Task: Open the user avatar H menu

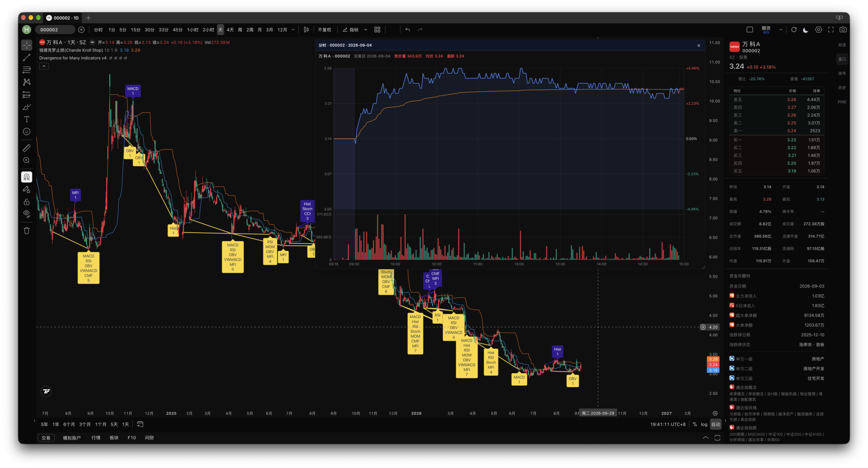Action: pyautogui.click(x=27, y=30)
